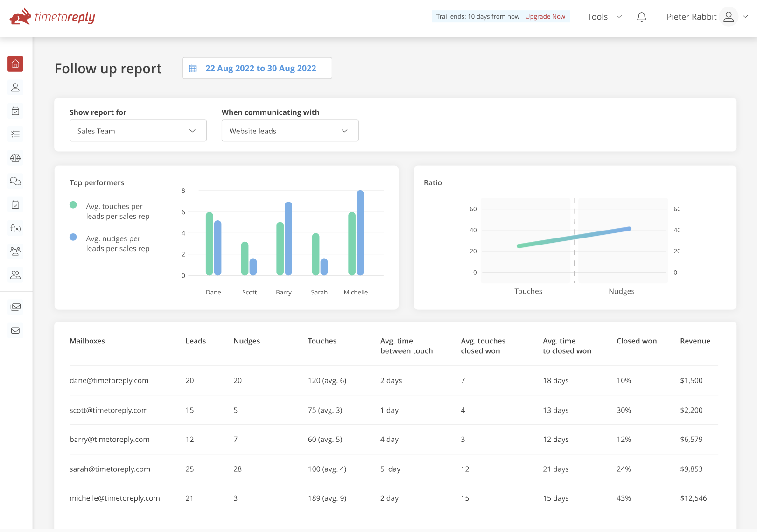This screenshot has height=532, width=757.
Task: Click the $1,500 revenue value
Action: [x=691, y=380]
